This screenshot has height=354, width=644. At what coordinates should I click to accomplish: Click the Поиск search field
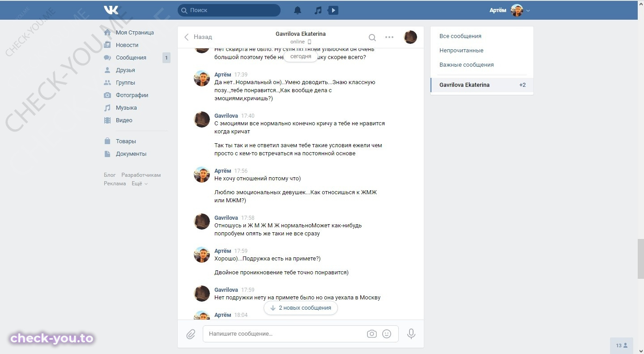[229, 10]
